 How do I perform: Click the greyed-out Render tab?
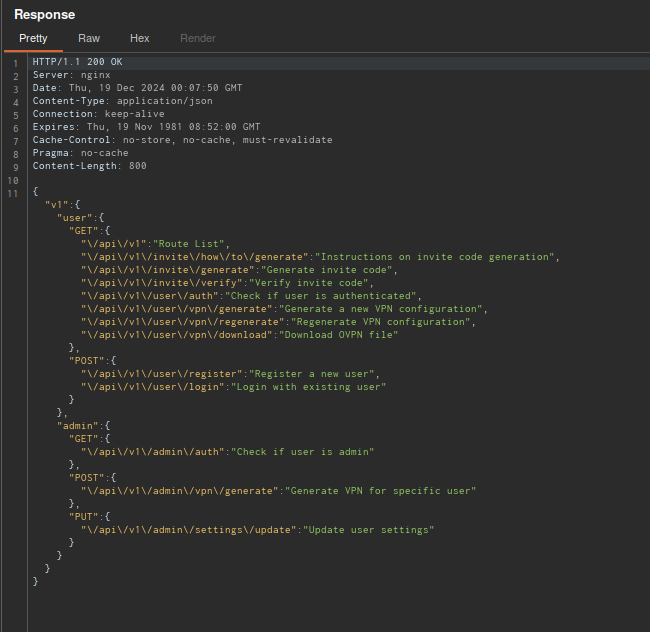click(x=197, y=38)
